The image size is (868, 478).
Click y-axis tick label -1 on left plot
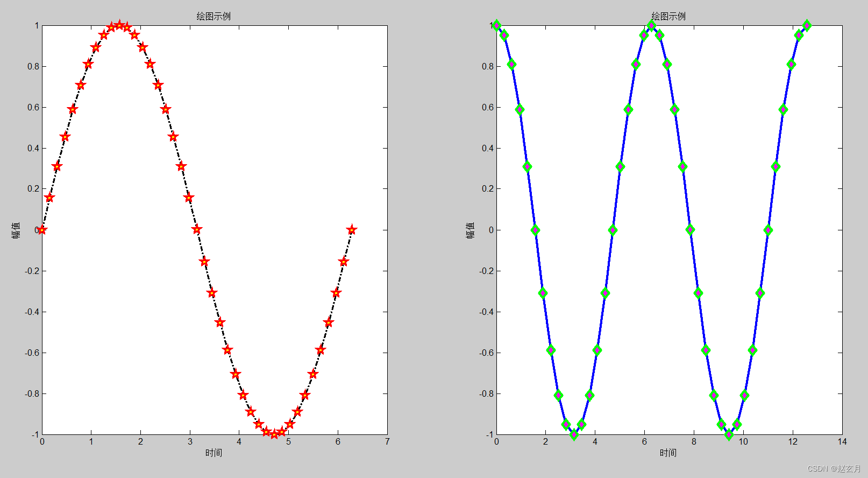coord(35,434)
